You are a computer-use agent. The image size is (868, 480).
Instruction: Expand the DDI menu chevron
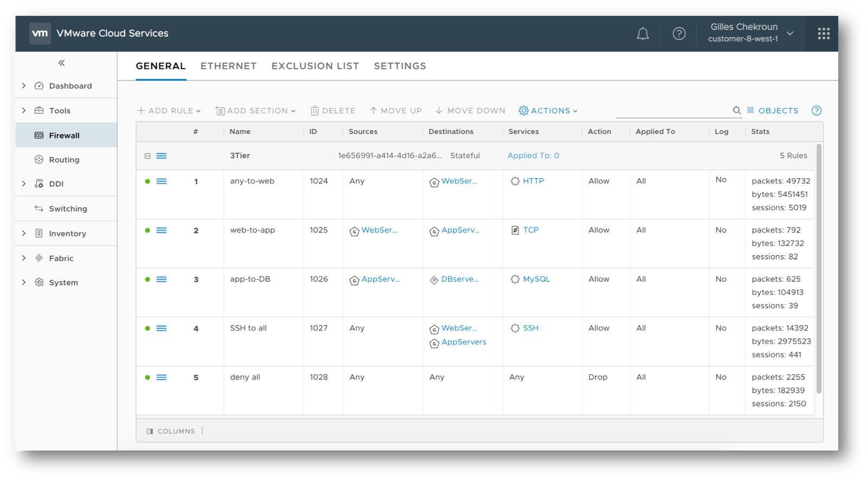24,184
